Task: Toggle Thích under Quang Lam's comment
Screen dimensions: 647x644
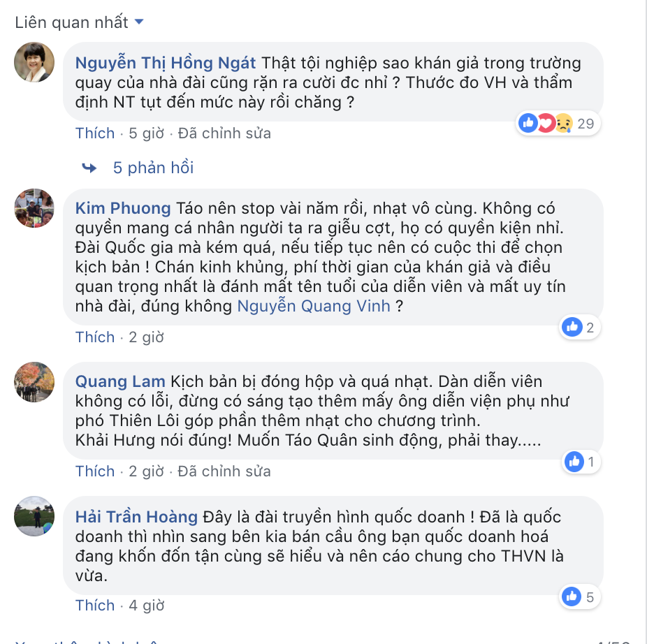Action: (x=95, y=471)
